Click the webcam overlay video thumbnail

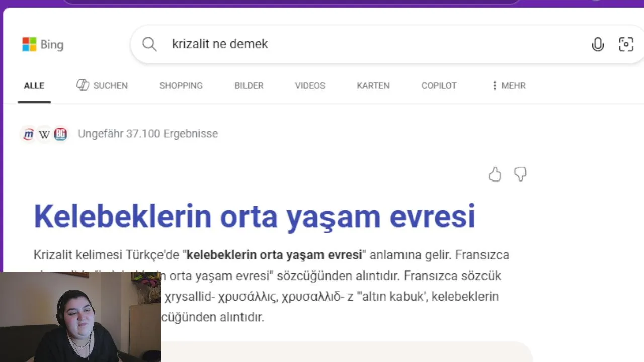[x=80, y=317]
